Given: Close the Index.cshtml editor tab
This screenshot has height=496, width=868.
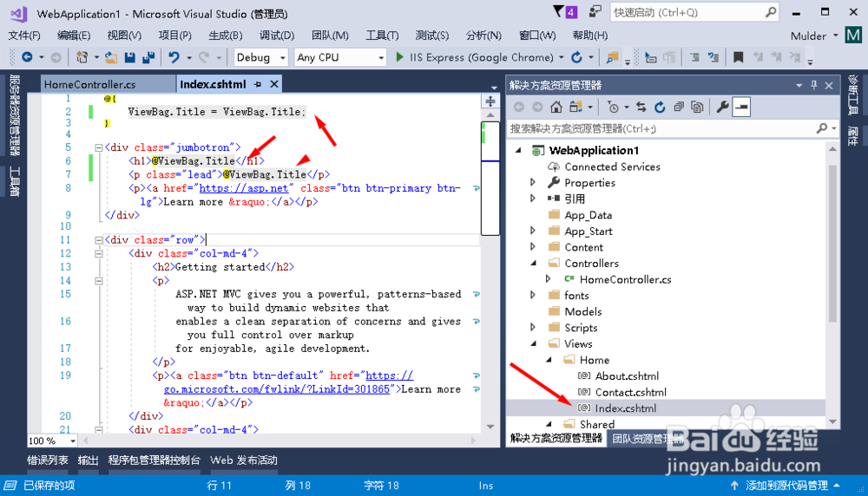Looking at the screenshot, I should point(274,84).
